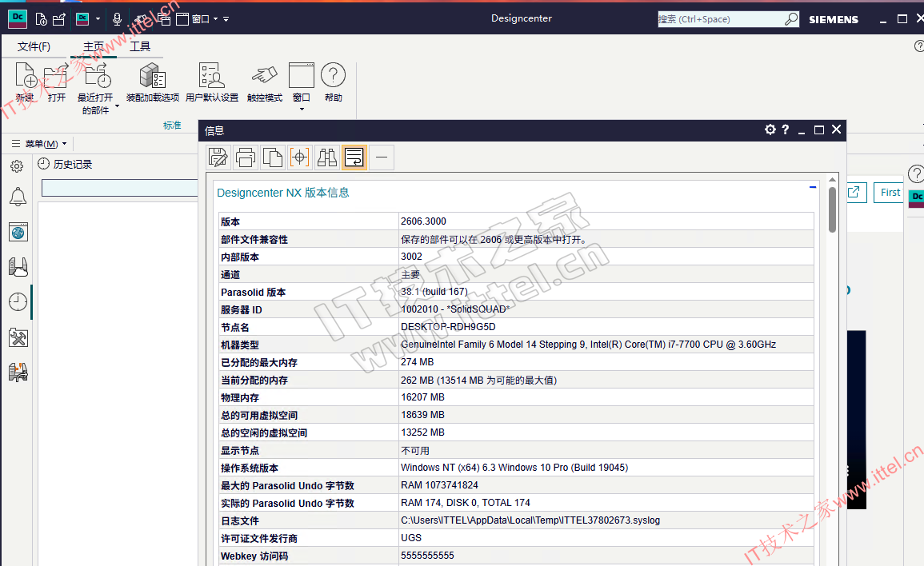Click the 历史记录 panel header
This screenshot has height=566, width=924.
73,165
